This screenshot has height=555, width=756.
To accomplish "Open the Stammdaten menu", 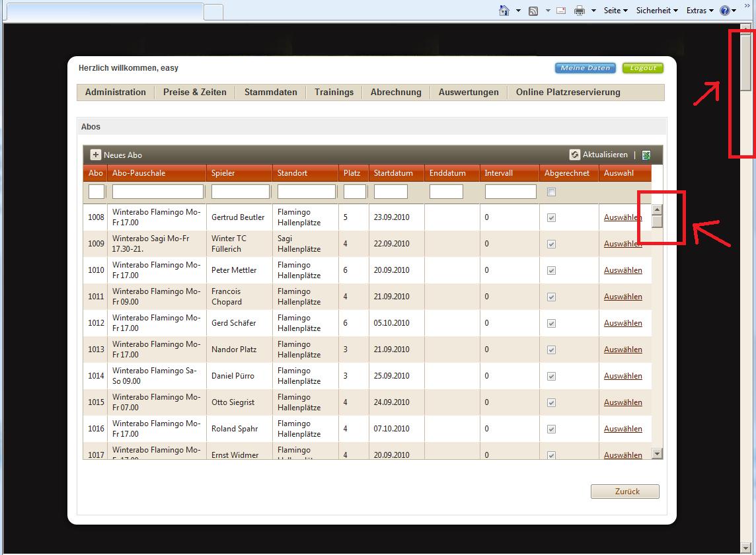I will point(270,92).
